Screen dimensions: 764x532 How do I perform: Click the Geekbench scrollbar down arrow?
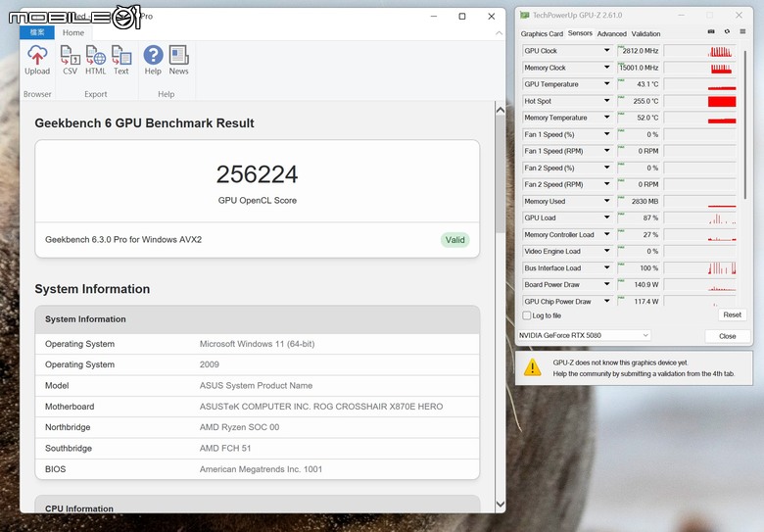tap(501, 505)
